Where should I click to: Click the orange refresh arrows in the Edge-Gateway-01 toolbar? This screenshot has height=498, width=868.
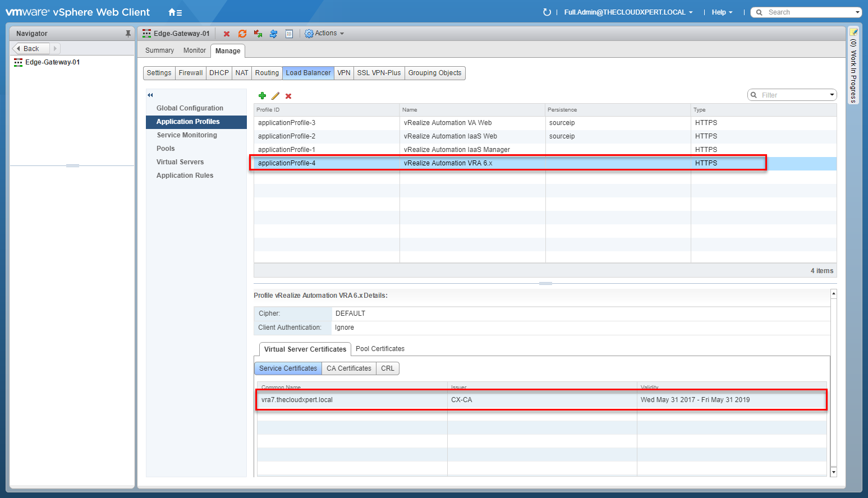[242, 34]
